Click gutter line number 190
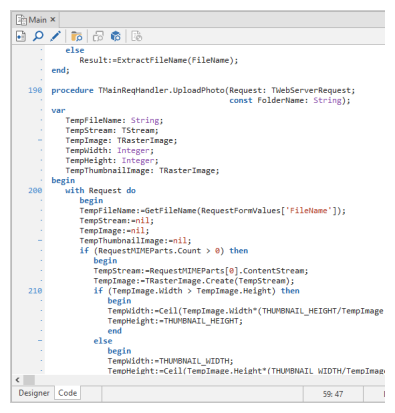Screen dimensions: 395x413 point(35,90)
